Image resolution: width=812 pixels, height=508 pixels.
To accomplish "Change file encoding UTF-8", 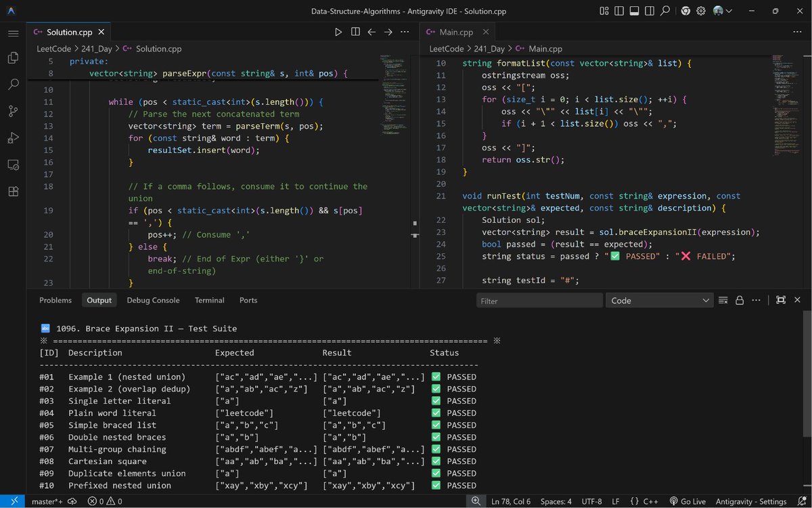I will pos(590,501).
